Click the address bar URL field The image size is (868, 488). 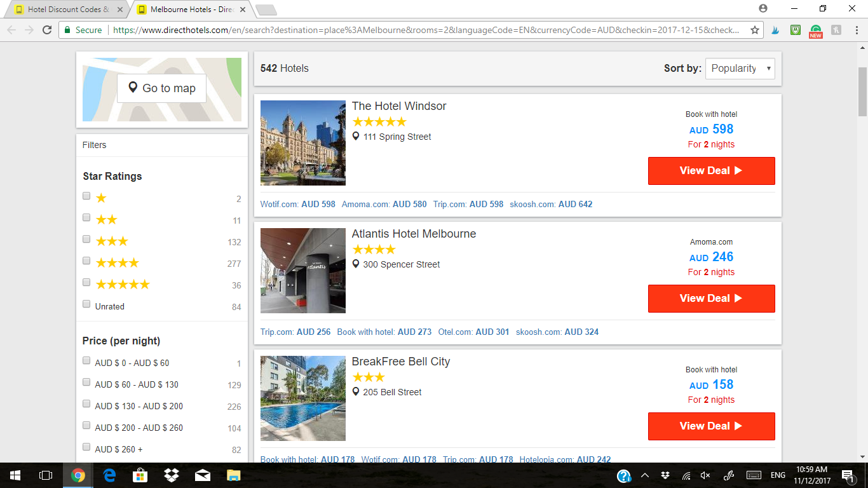click(x=426, y=30)
